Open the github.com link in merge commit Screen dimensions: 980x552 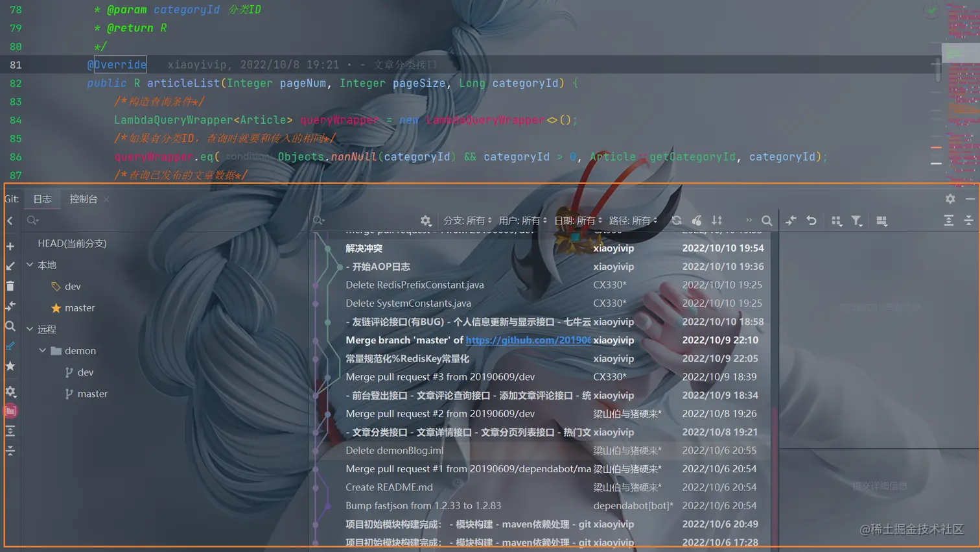point(528,340)
